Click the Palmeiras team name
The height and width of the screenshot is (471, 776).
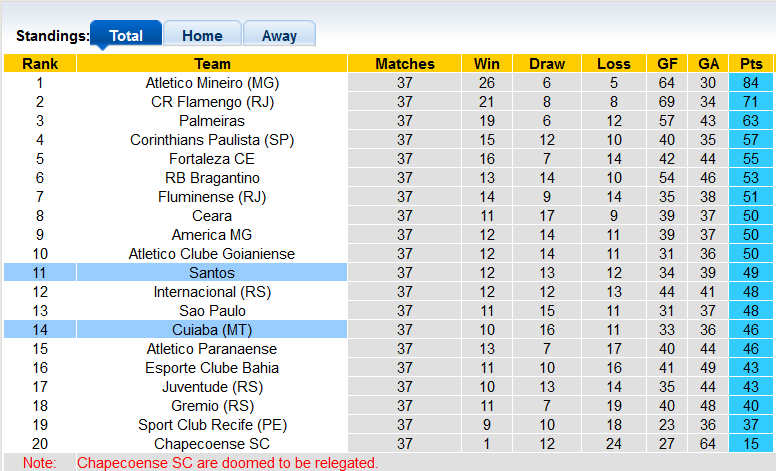pos(212,121)
